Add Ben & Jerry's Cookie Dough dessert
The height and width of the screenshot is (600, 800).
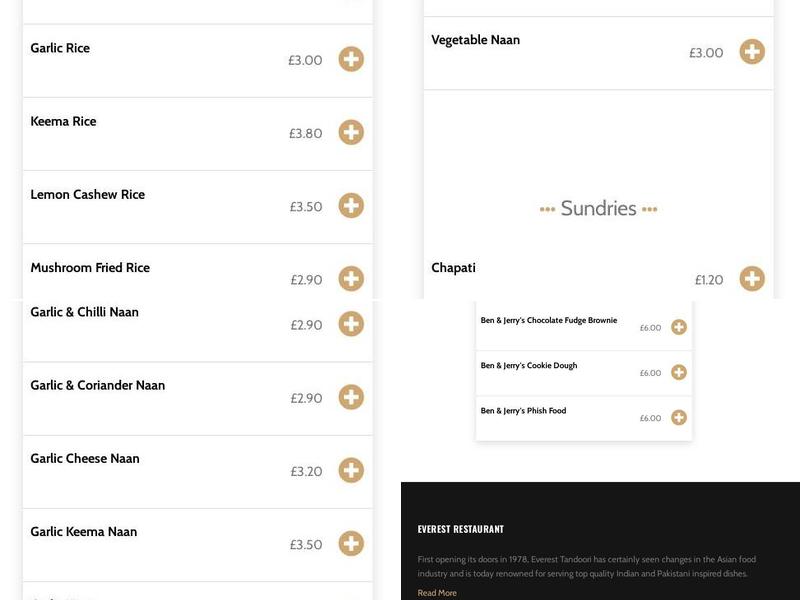[678, 372]
